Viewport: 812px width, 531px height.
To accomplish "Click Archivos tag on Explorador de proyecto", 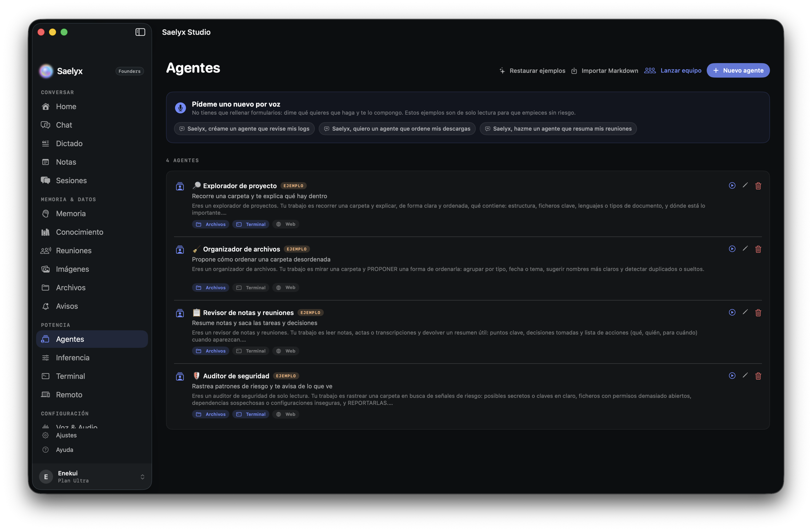I will (210, 224).
